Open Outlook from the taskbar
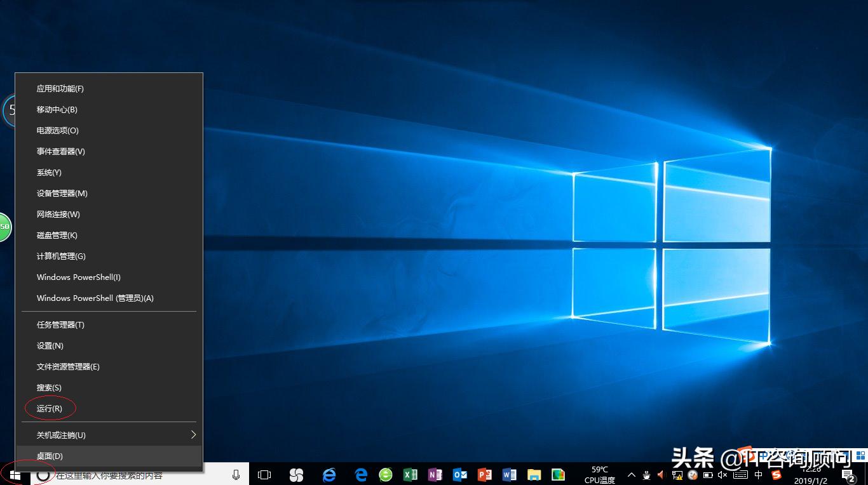Image resolution: width=868 pixels, height=485 pixels. pos(459,474)
